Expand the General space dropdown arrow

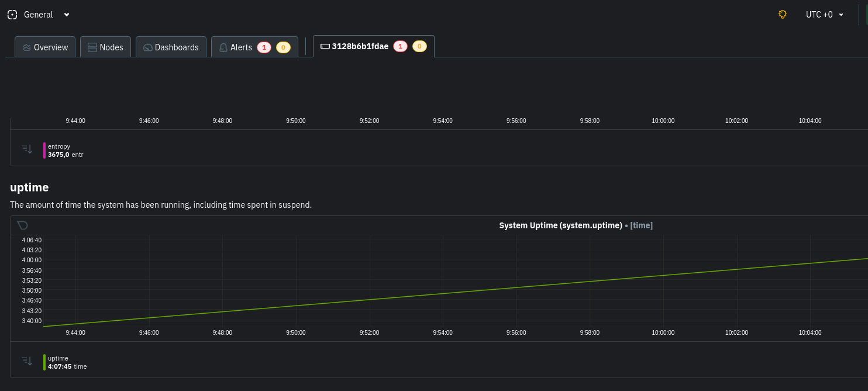(67, 15)
